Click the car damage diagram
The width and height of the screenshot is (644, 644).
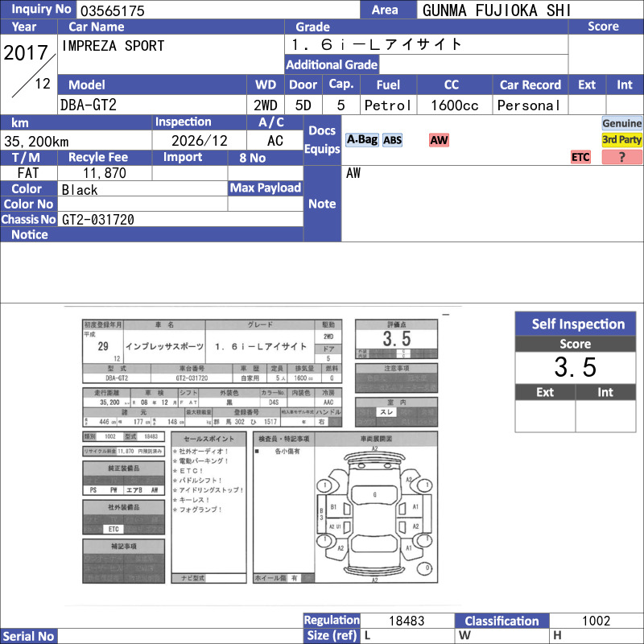click(x=375, y=514)
